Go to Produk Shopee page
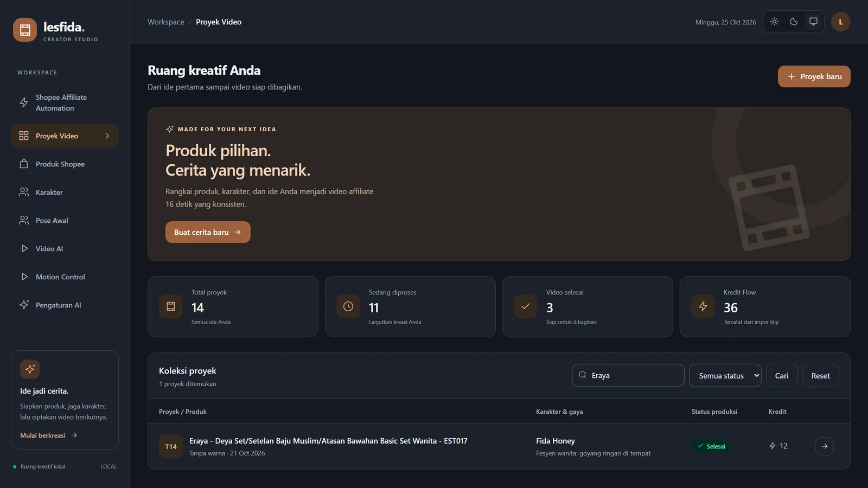The image size is (868, 488). point(65,164)
